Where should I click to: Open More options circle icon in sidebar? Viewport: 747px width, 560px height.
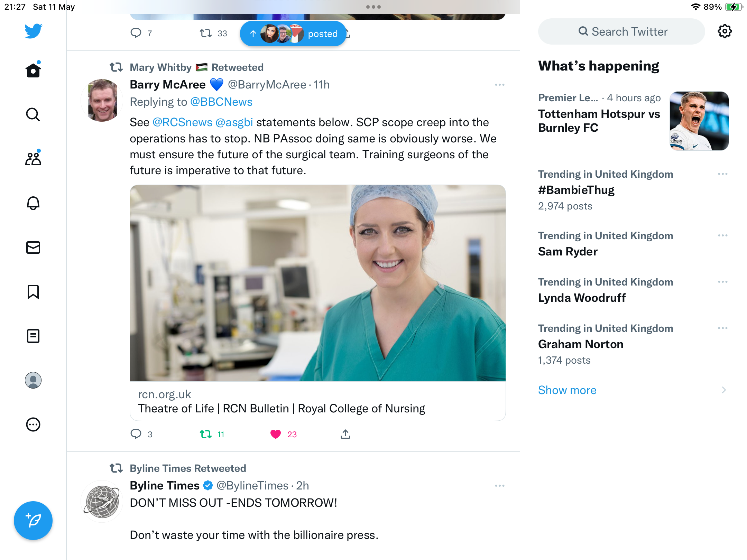coord(33,424)
